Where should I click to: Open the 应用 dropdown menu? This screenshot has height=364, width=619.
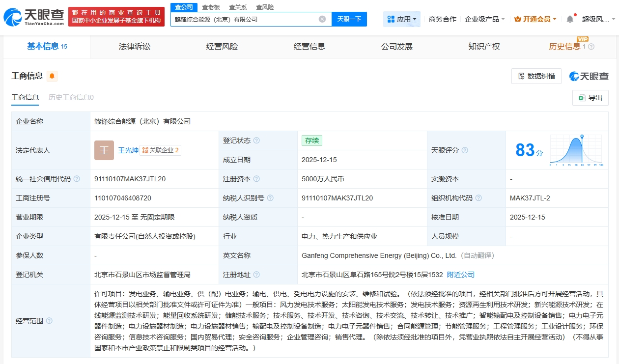(402, 19)
